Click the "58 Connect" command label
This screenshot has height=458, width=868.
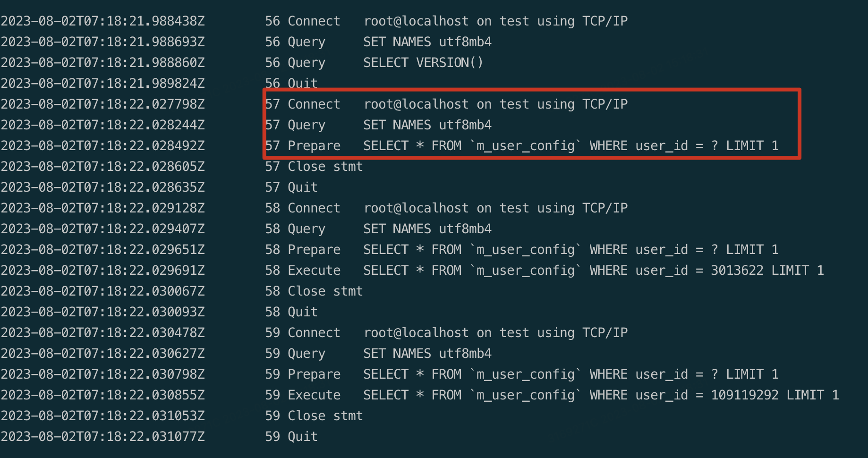314,208
